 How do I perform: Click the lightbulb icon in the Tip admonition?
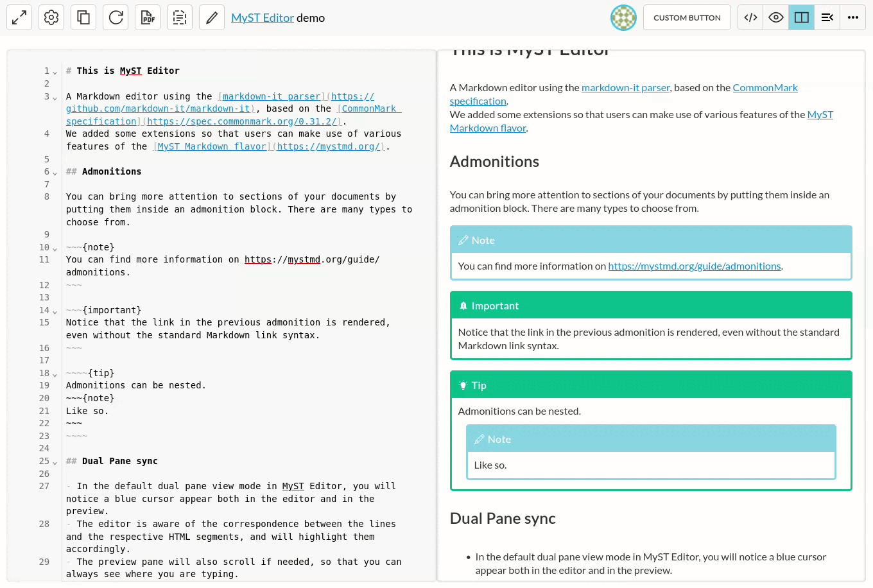click(463, 385)
